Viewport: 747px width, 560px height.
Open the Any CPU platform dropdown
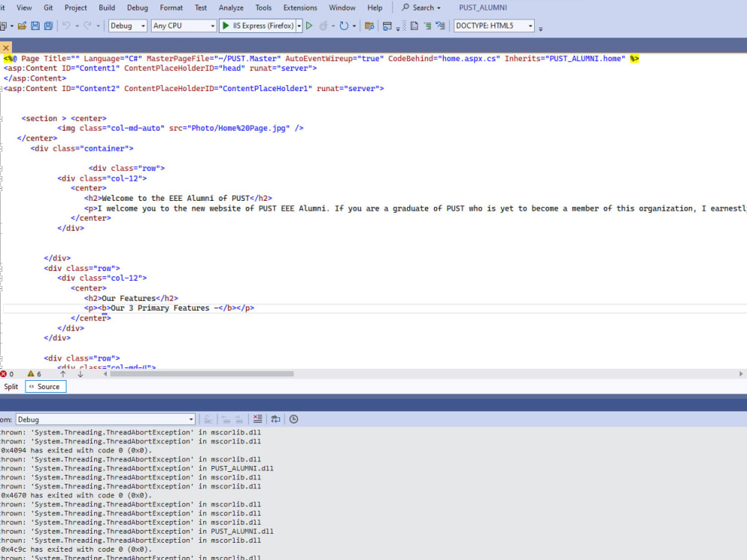tap(184, 25)
